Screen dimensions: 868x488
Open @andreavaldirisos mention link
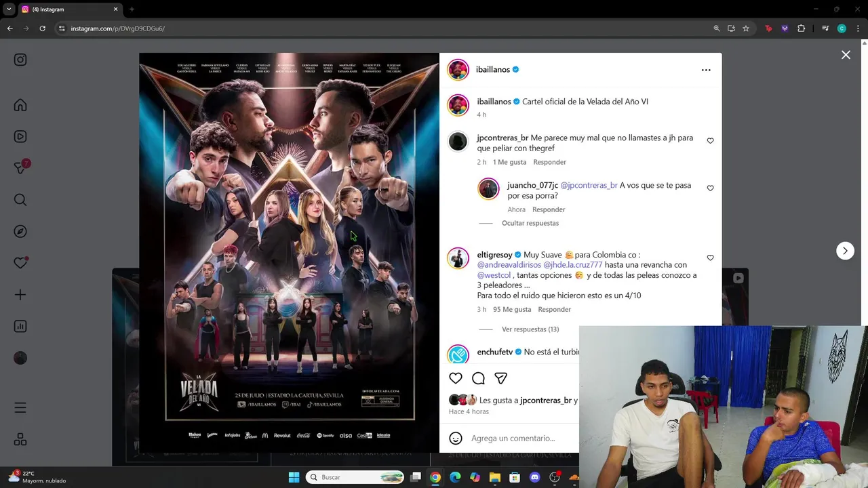[509, 265]
